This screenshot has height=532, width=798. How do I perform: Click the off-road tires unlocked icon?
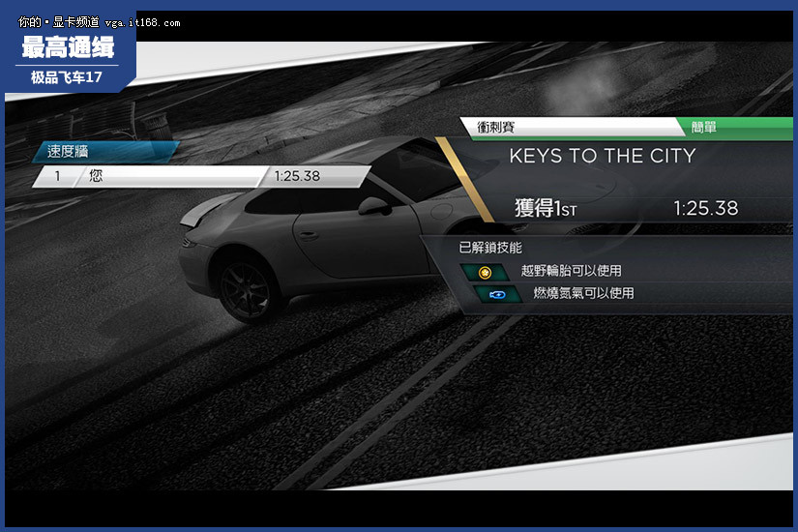(x=485, y=273)
